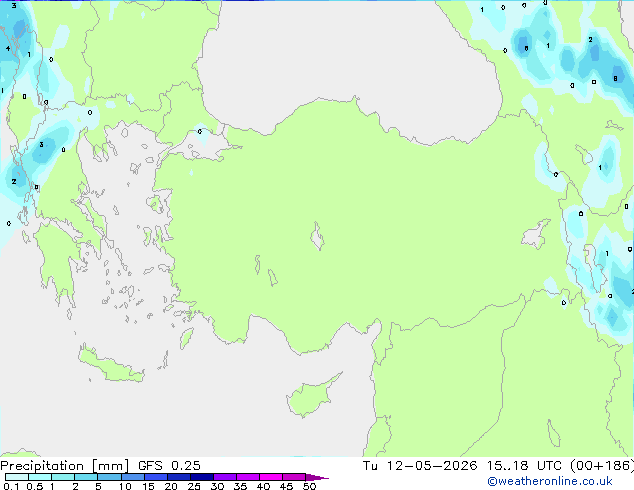634x490 pixels.
Task: Click the '15..18 UTC' time range text
Action: point(524,466)
